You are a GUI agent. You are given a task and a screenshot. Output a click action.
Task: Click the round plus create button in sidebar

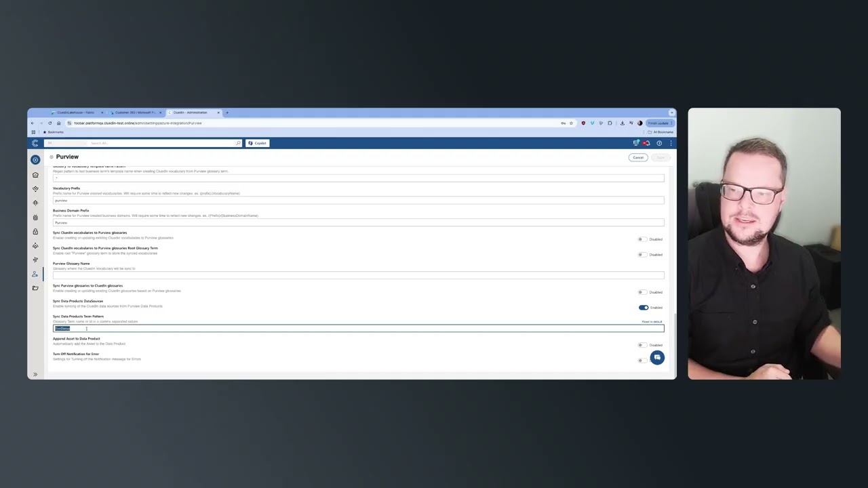pos(35,160)
